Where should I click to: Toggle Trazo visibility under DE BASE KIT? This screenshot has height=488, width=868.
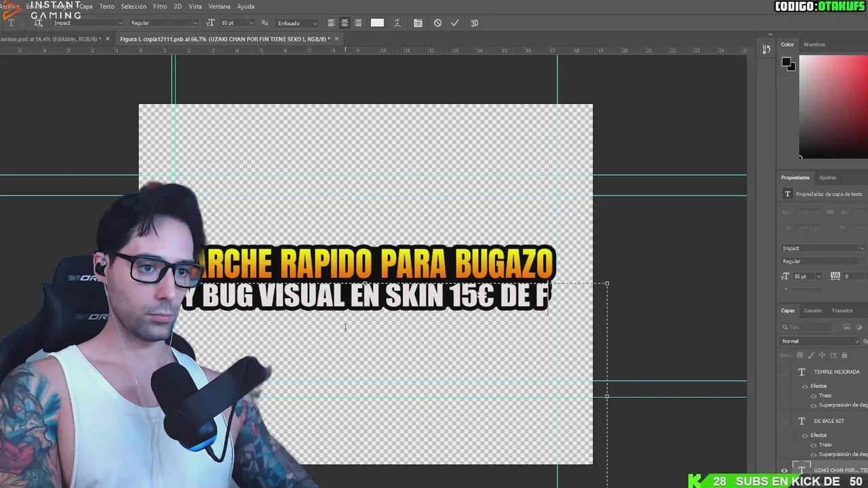click(813, 445)
